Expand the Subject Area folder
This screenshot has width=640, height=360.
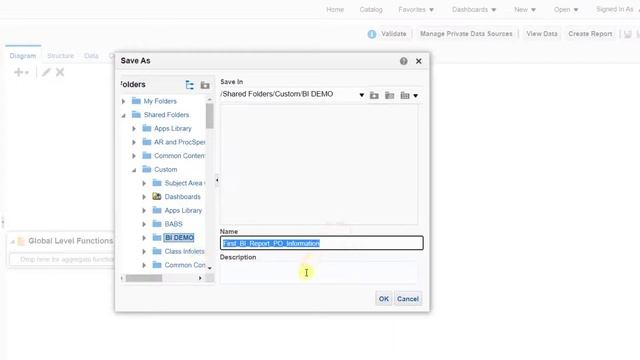tap(144, 183)
